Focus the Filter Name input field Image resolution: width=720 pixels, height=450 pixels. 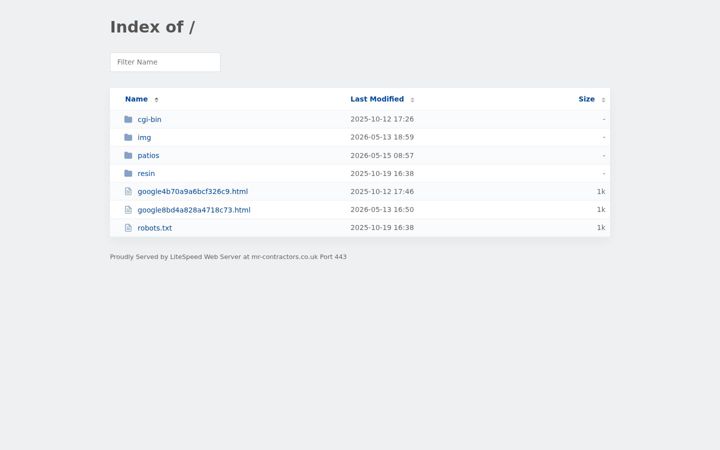(x=165, y=62)
